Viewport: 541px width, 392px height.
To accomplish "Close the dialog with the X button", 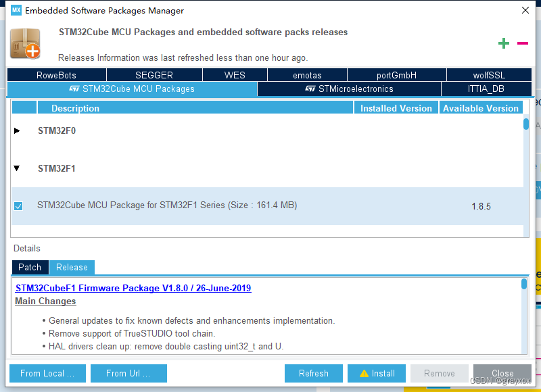I will pyautogui.click(x=525, y=10).
